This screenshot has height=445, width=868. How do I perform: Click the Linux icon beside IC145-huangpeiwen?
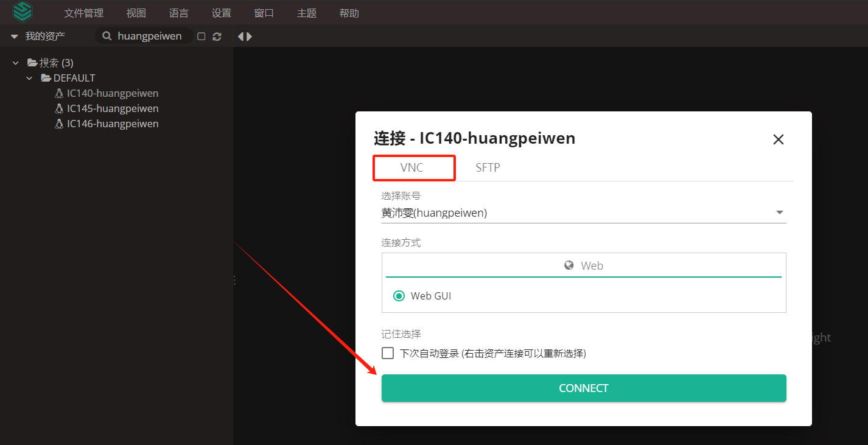click(59, 108)
